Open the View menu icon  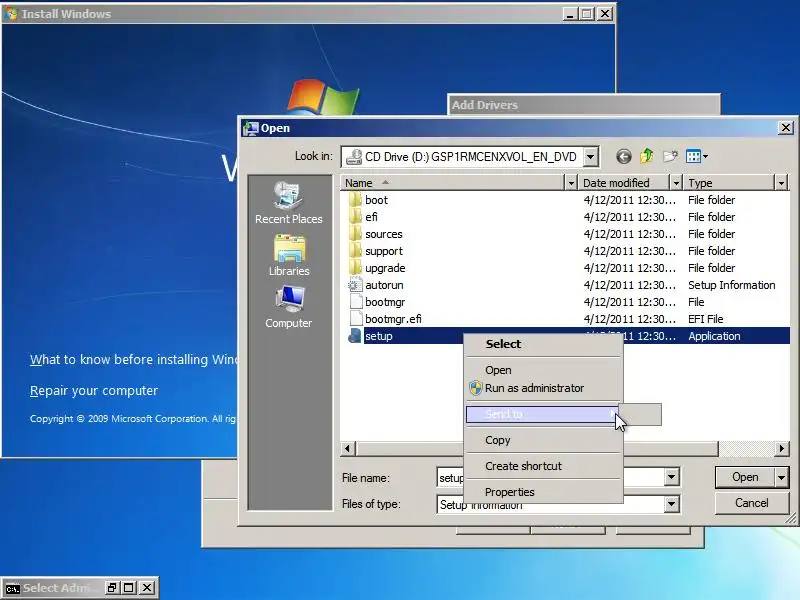pyautogui.click(x=696, y=156)
